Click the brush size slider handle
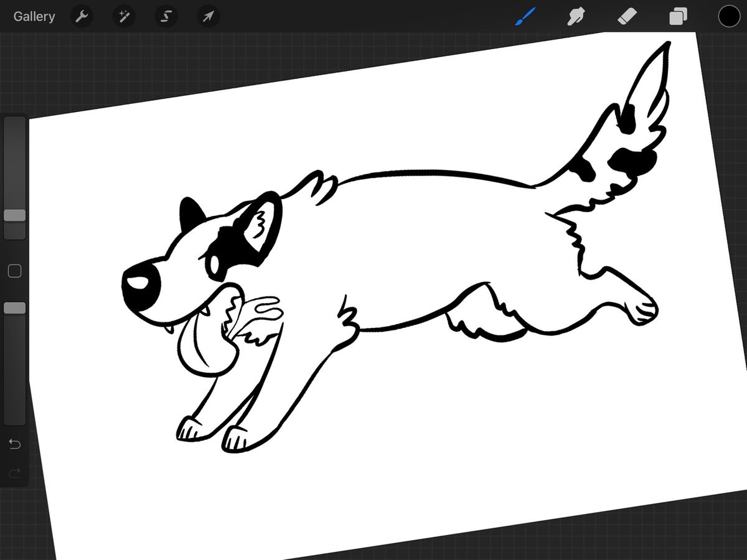Image resolution: width=747 pixels, height=560 pixels. 15,215
